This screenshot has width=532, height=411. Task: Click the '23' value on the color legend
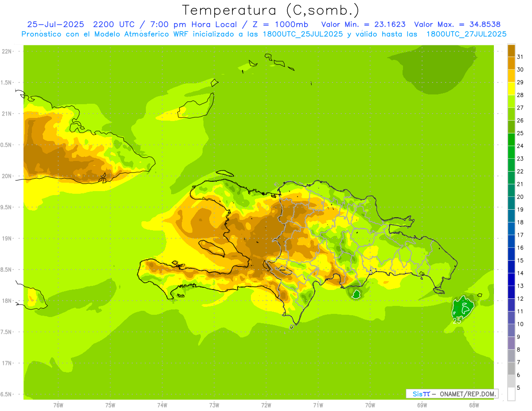(520, 159)
